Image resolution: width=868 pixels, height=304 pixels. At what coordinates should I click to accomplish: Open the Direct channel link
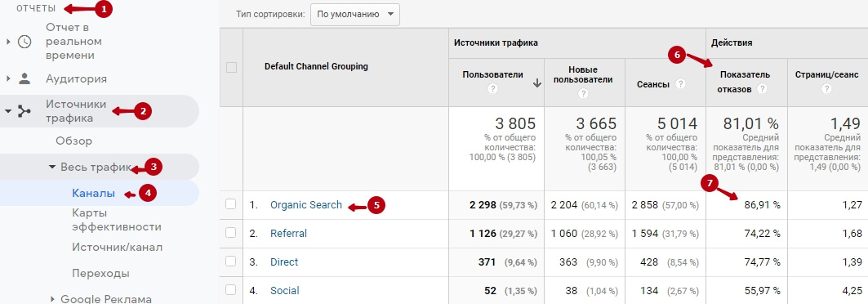[284, 262]
